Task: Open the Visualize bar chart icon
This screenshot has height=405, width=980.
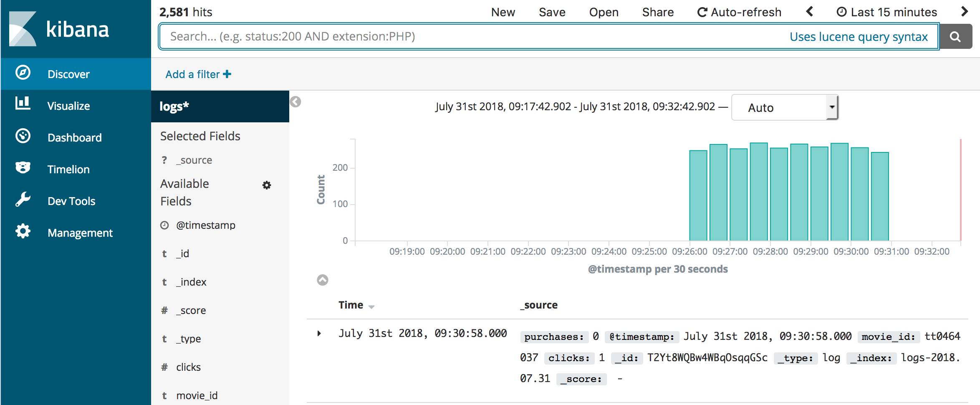Action: 23,103
